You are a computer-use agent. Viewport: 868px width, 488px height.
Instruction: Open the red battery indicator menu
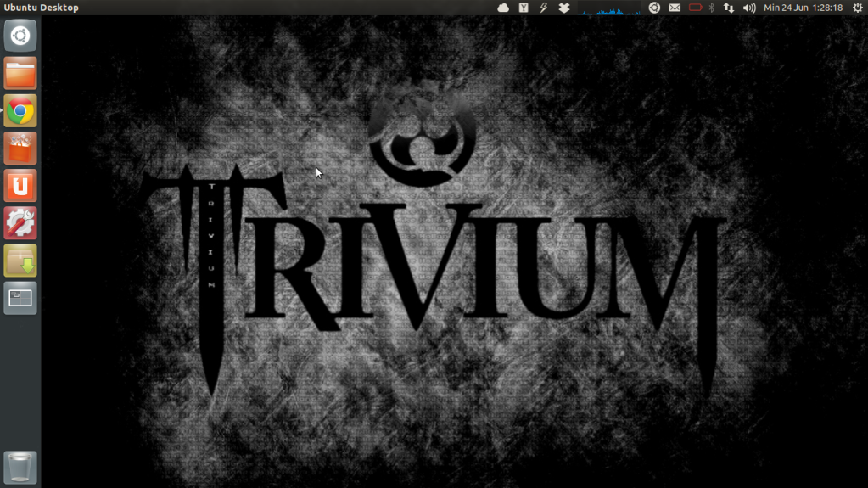tap(695, 8)
